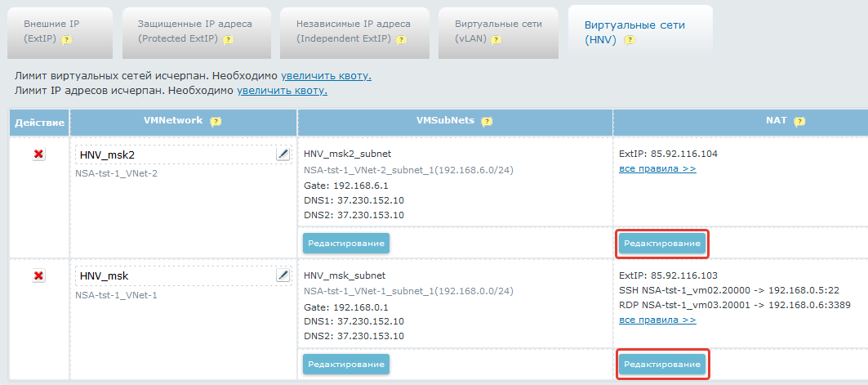Open help hint icon next to NAT header
868x385 pixels.
click(799, 122)
